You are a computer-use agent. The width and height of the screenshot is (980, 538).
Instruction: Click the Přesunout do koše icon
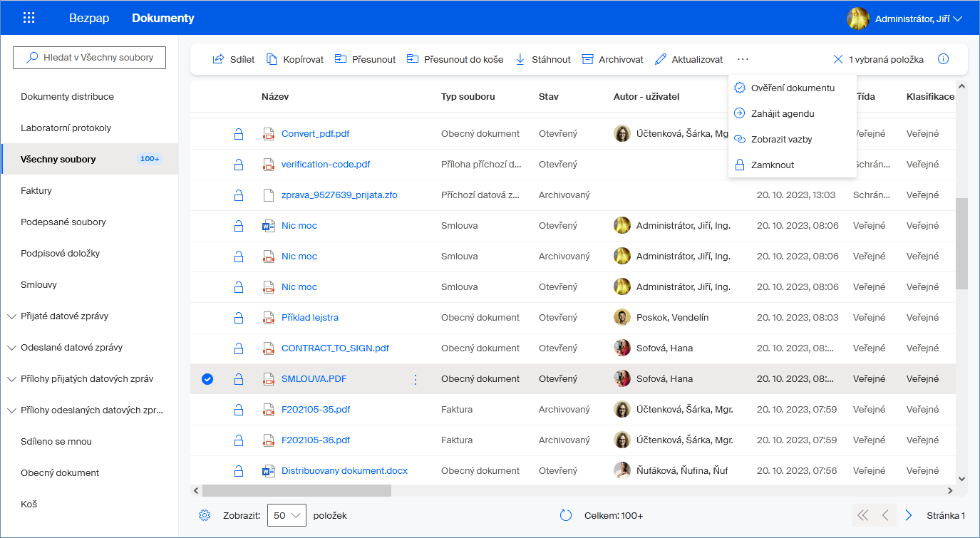[413, 59]
